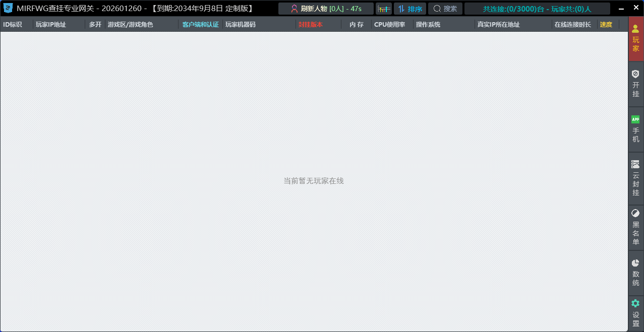The image size is (644, 332).
Task: Sort by clicking the 客户端和认证 column header
Action: (200, 24)
